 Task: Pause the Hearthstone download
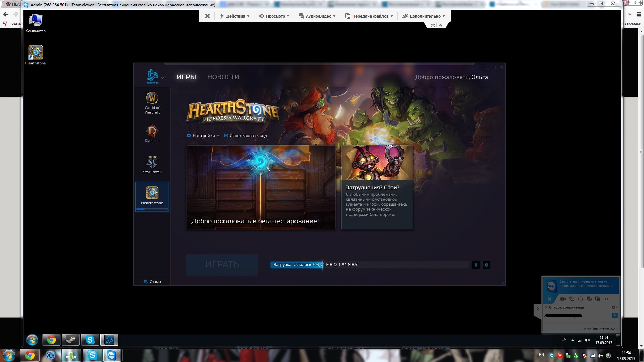pos(476,265)
